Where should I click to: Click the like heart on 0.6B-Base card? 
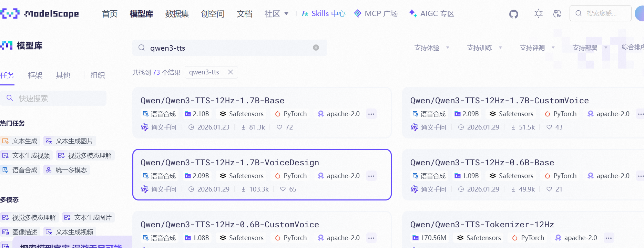(x=549, y=189)
